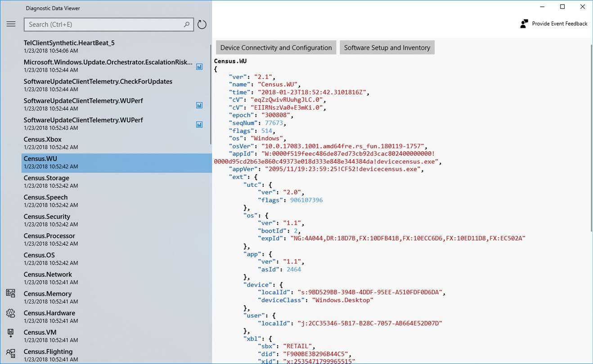Select the TelClientSynthetic.HeartBeat_5 event
The width and height of the screenshot is (593, 364).
click(116, 46)
